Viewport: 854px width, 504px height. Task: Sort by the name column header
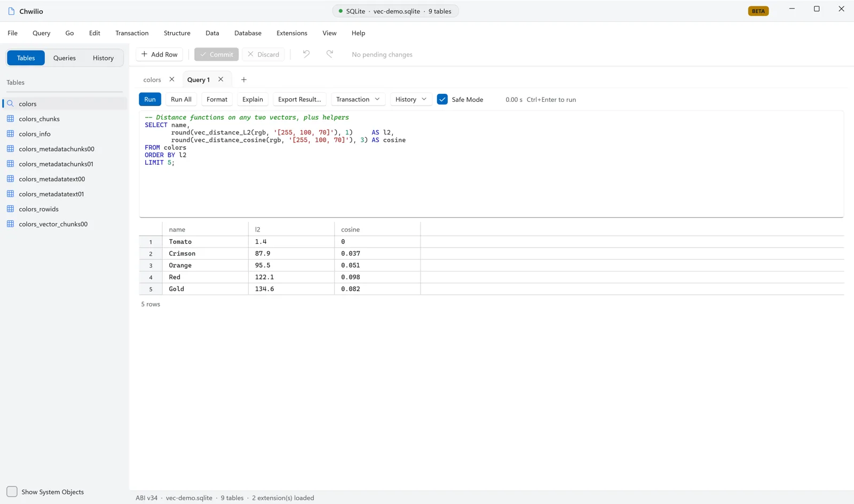tap(205, 229)
